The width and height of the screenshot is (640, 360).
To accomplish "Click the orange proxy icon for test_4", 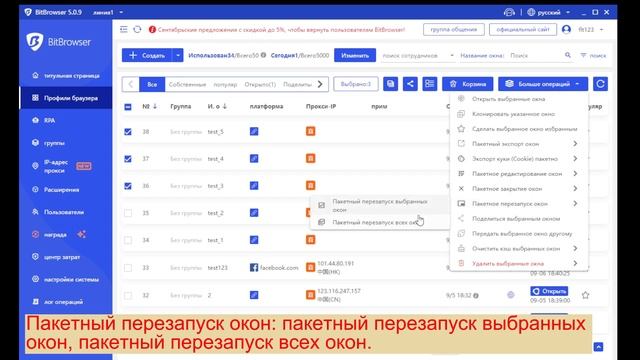I will click(x=311, y=158).
